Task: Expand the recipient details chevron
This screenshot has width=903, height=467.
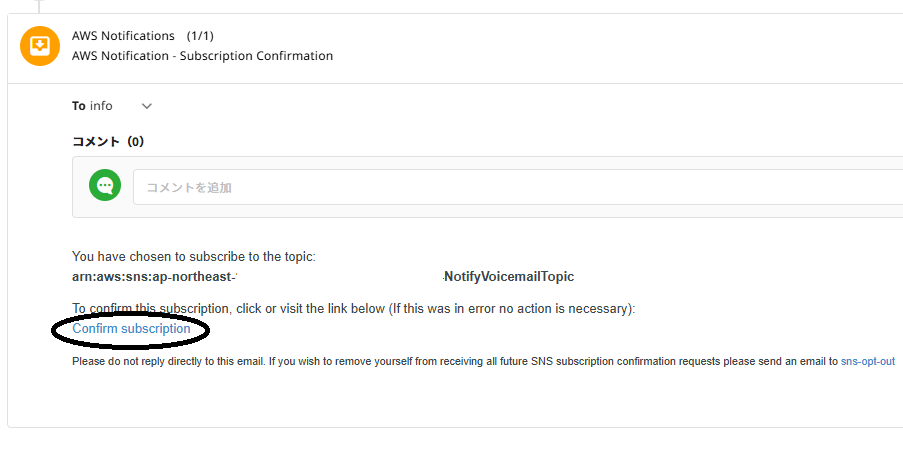Action: click(147, 106)
